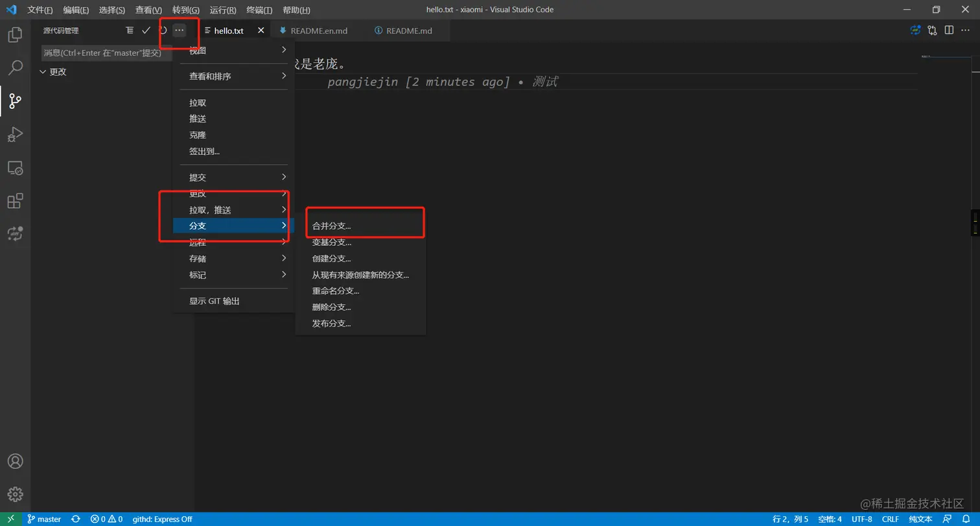Expand the 标记 submenu
980x526 pixels.
[233, 274]
